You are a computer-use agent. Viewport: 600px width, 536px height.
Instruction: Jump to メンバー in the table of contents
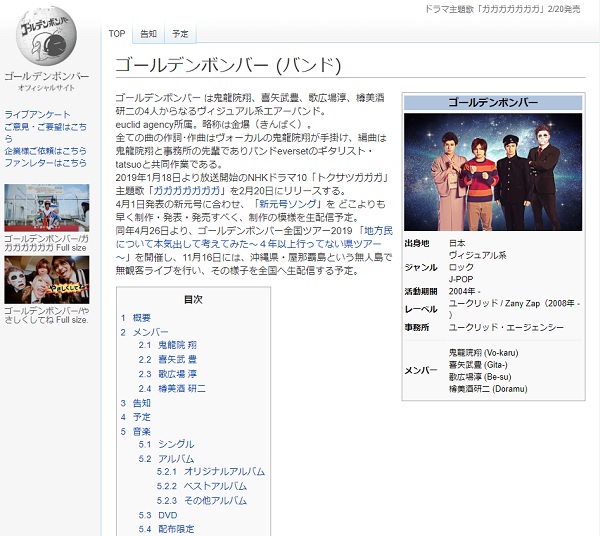pyautogui.click(x=150, y=331)
